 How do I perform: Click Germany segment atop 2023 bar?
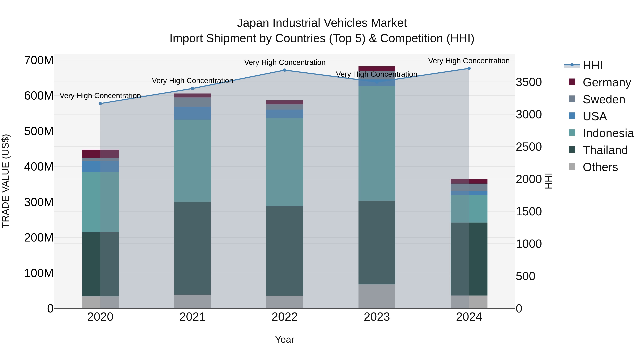point(377,69)
